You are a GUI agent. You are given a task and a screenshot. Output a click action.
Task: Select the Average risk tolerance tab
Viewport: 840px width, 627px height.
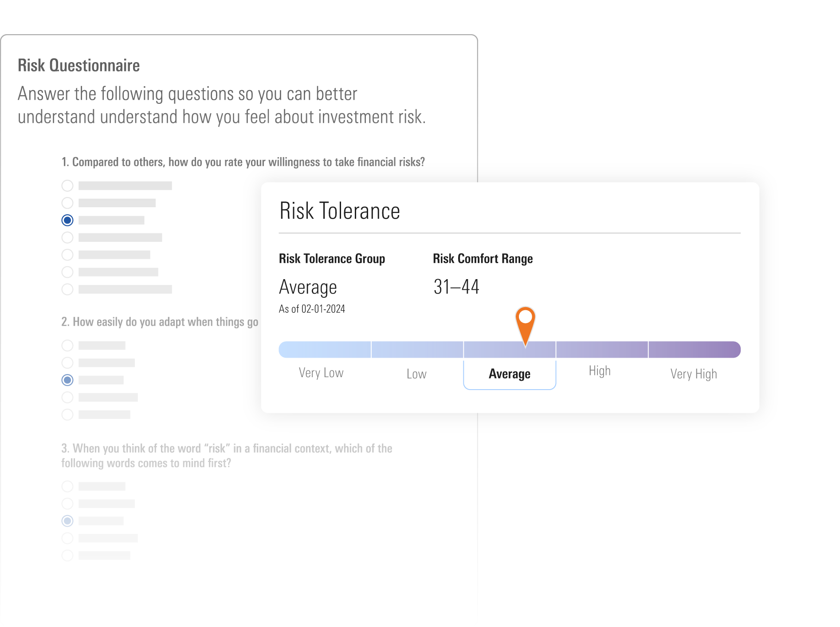[x=510, y=374]
